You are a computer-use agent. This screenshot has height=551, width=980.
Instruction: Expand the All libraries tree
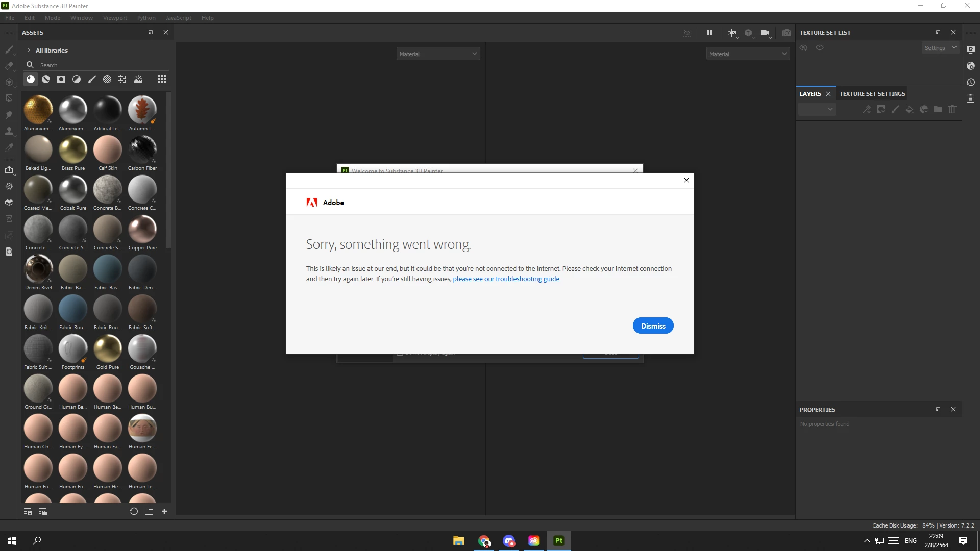tap(29, 51)
